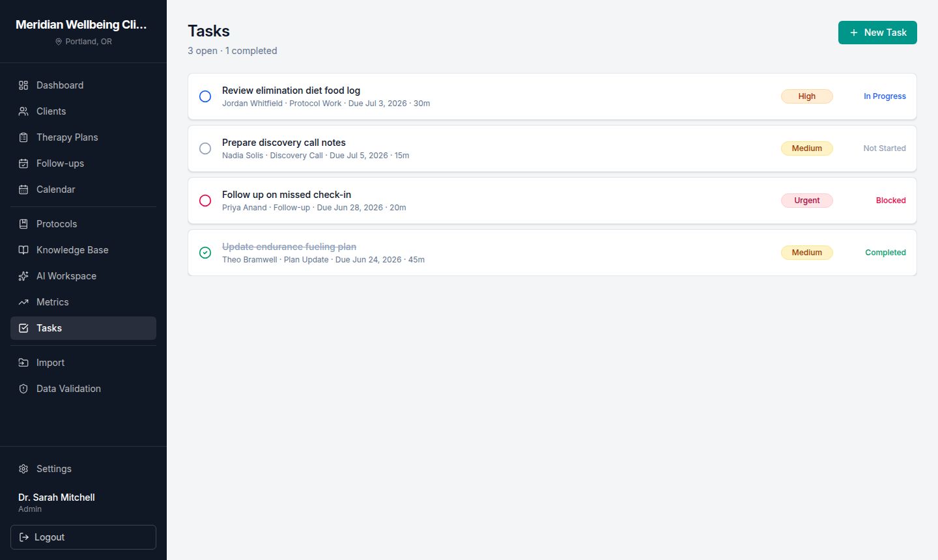Viewport: 938px width, 560px height.
Task: Open Knowledge Base
Action: 83,250
